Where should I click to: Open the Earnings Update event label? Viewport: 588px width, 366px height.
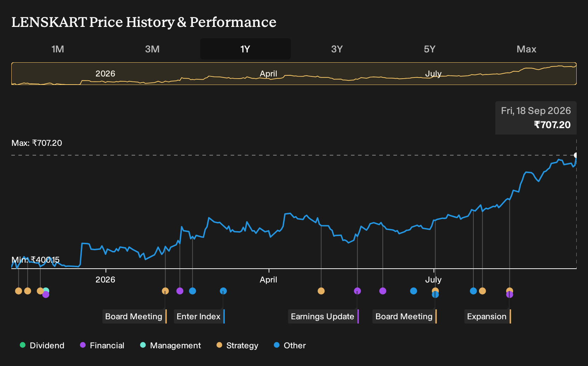pyautogui.click(x=323, y=316)
